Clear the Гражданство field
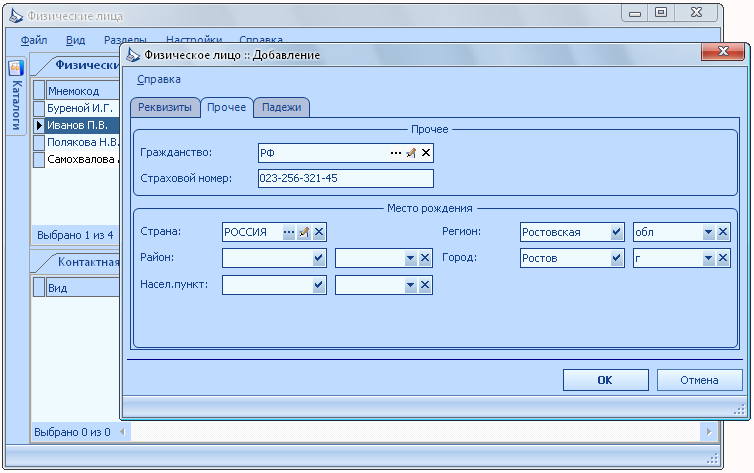This screenshot has height=473, width=754. [426, 153]
